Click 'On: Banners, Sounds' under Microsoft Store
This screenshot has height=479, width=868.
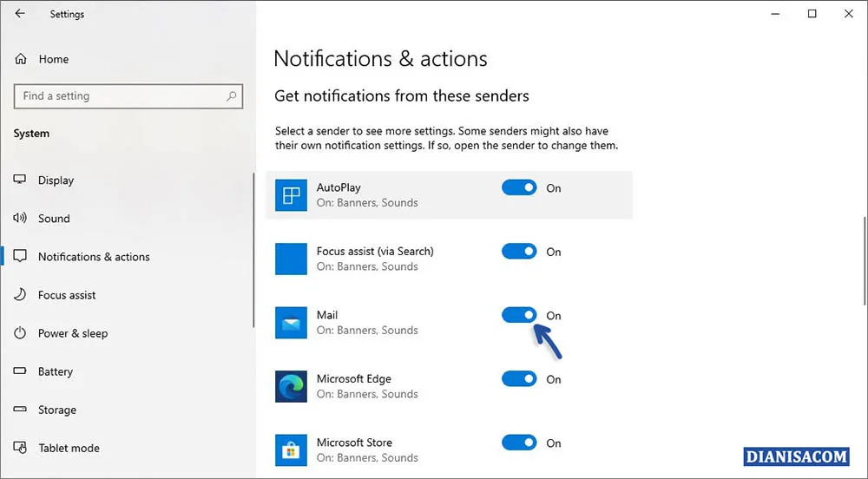(367, 458)
